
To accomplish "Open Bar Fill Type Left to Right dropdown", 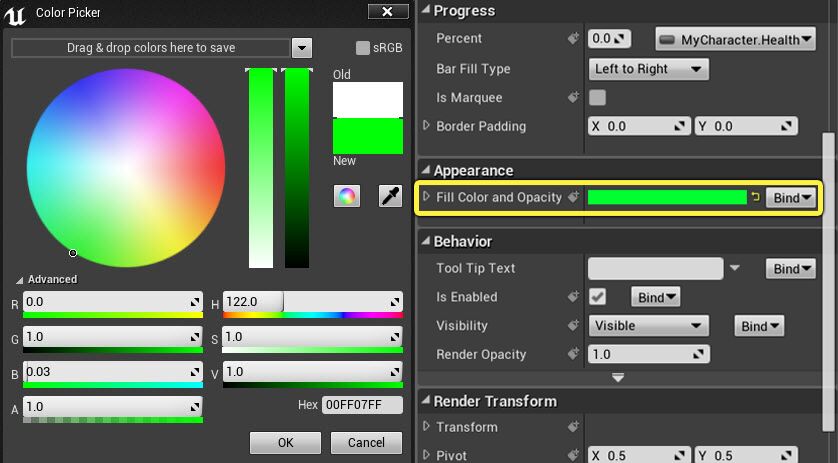I will click(648, 69).
